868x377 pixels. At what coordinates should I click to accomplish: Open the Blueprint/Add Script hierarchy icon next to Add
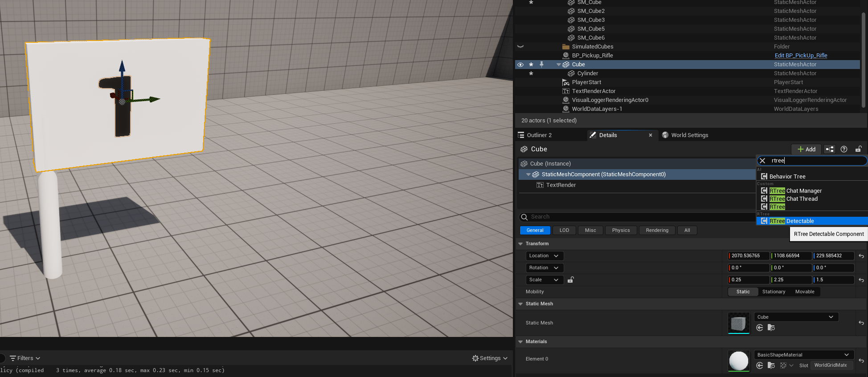tap(829, 149)
